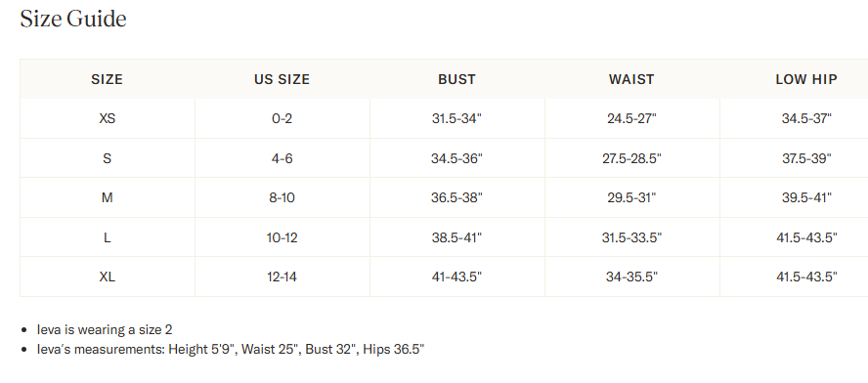Select the US SIZE column header
The image size is (868, 383).
coord(282,79)
